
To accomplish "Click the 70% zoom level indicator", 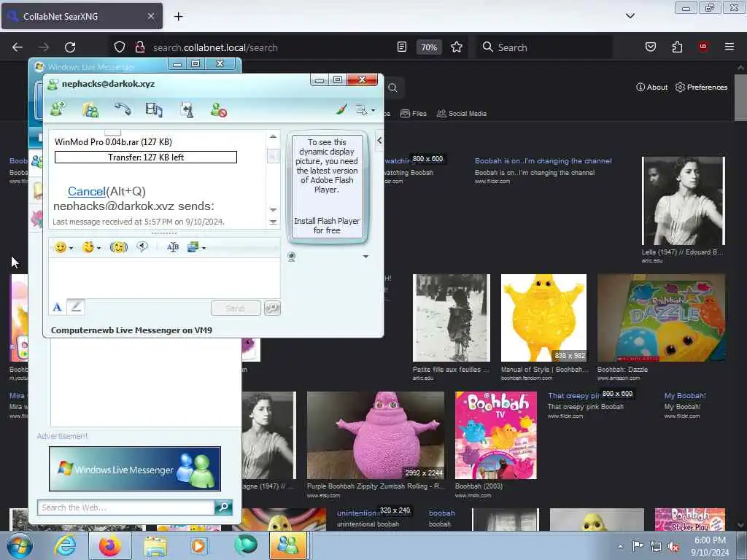I will coord(429,47).
